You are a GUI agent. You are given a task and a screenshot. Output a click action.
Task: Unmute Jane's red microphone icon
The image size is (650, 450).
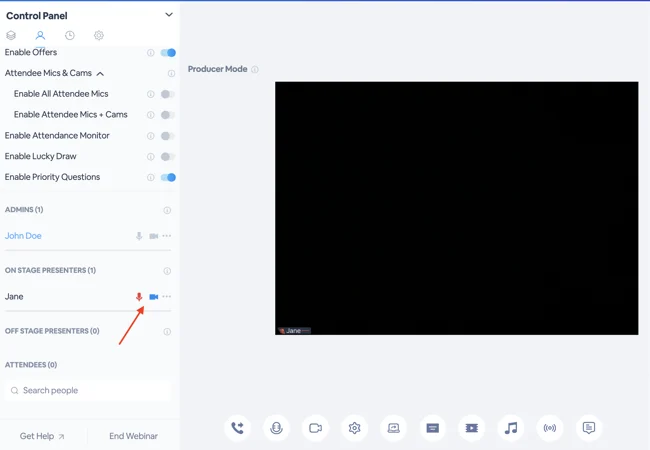[x=139, y=297]
